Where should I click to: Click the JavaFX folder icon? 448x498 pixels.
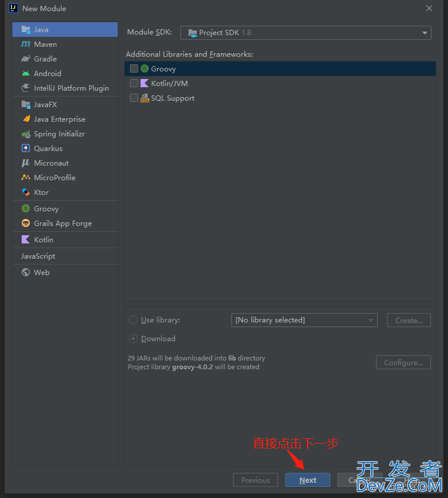tap(26, 105)
